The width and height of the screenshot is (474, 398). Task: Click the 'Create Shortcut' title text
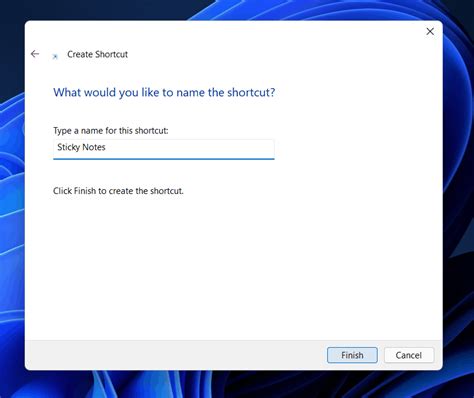97,54
